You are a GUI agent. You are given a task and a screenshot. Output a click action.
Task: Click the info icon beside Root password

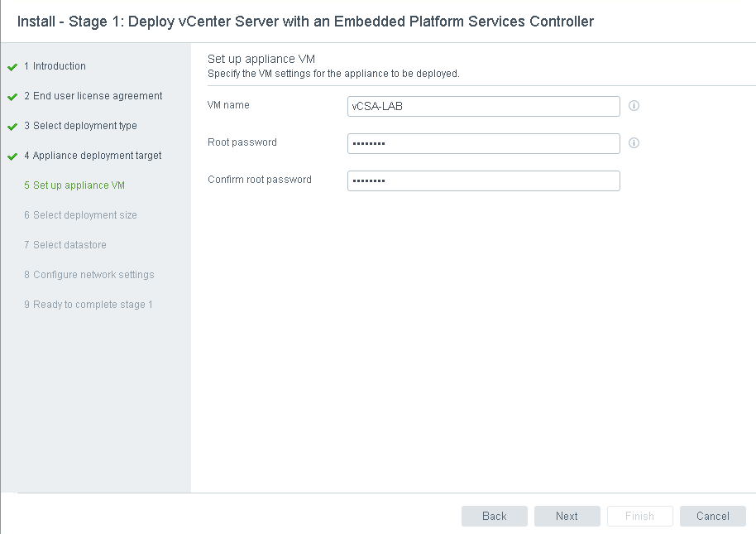tap(634, 143)
